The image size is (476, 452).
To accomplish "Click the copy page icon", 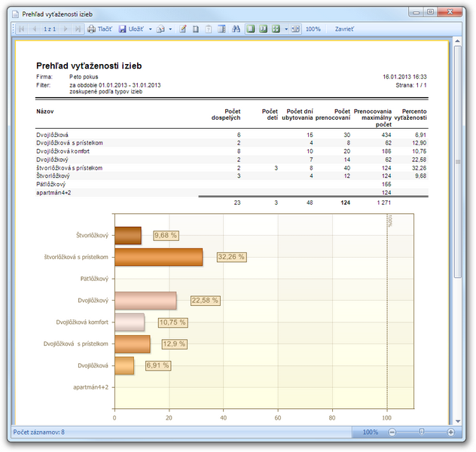I will (196, 29).
